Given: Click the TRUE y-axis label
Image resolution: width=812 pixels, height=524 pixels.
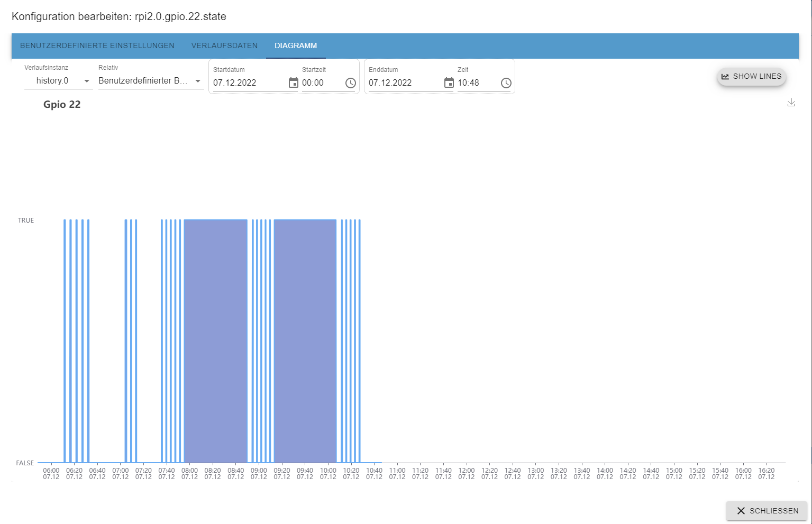Looking at the screenshot, I should coord(26,220).
